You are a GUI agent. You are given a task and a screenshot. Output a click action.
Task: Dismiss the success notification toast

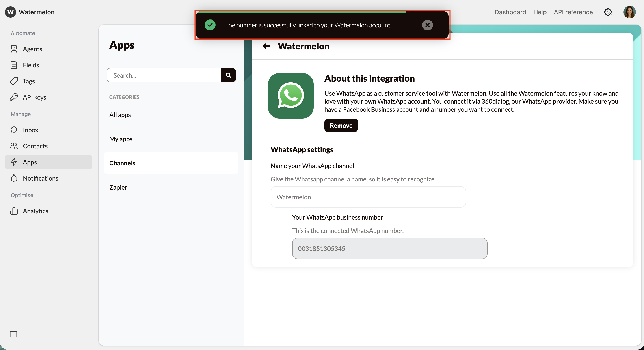[x=428, y=25]
